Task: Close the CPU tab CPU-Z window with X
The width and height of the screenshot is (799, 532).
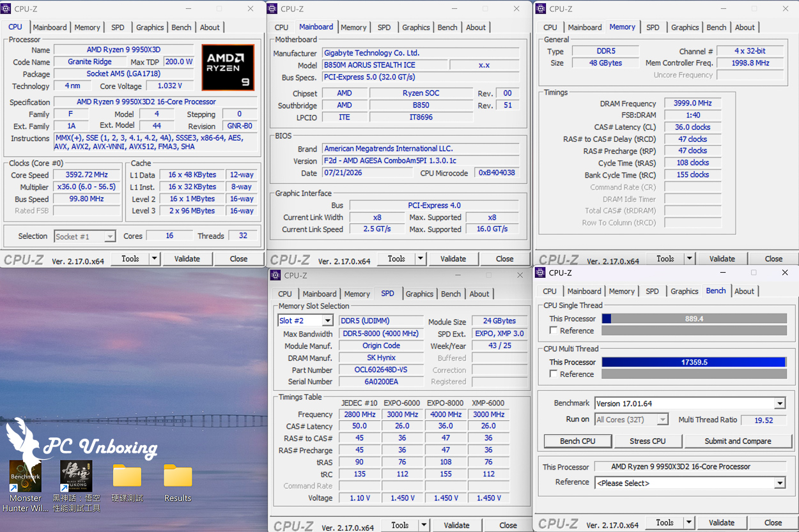Action: (x=251, y=9)
